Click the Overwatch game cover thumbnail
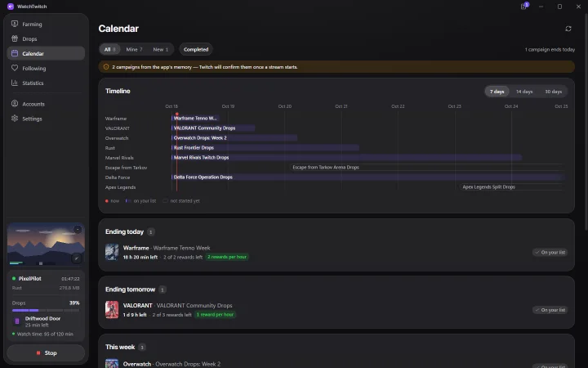588x368 pixels. click(112, 364)
